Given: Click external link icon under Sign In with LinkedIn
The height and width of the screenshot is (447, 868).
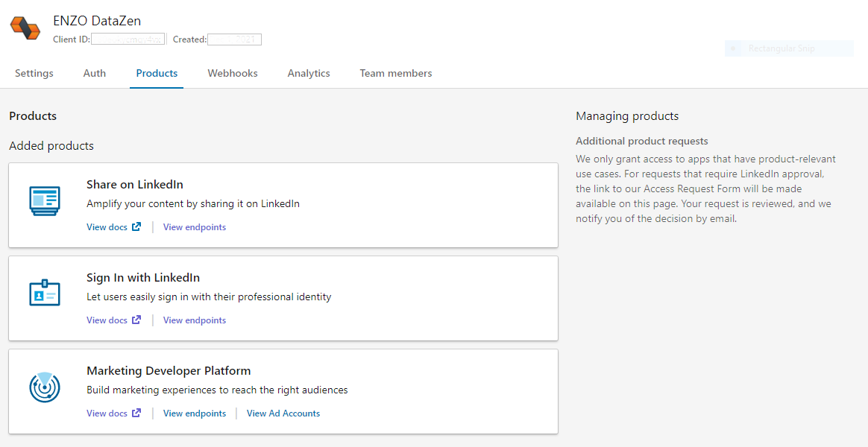Looking at the screenshot, I should pos(136,320).
